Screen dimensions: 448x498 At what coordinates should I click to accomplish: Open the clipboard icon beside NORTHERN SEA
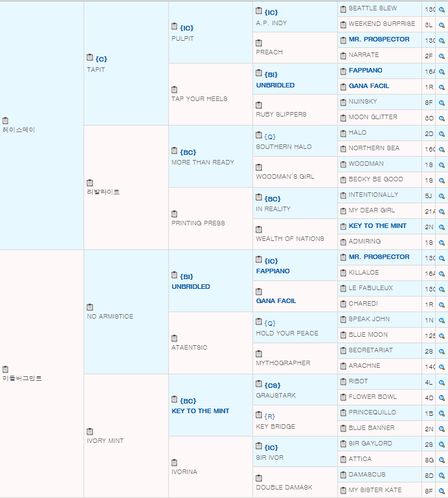(x=343, y=150)
